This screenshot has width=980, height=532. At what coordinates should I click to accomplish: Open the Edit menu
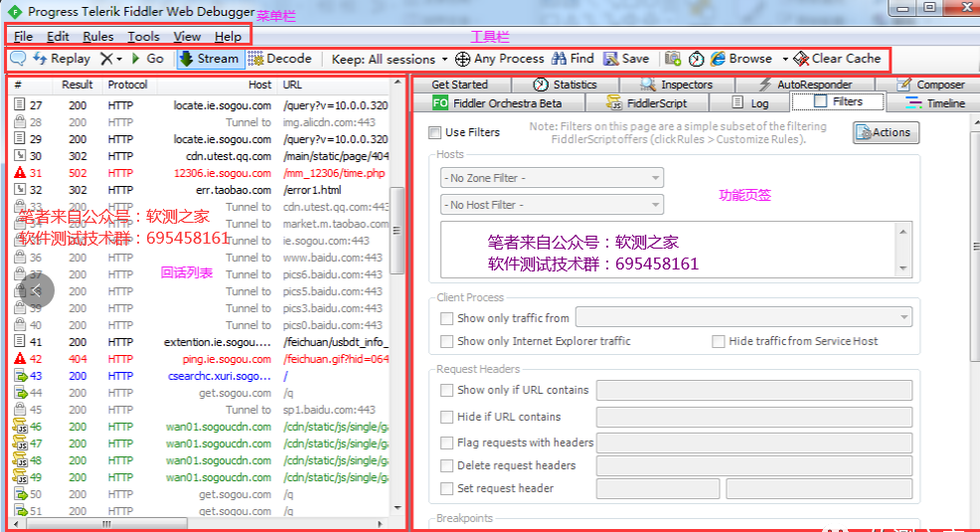click(x=58, y=36)
